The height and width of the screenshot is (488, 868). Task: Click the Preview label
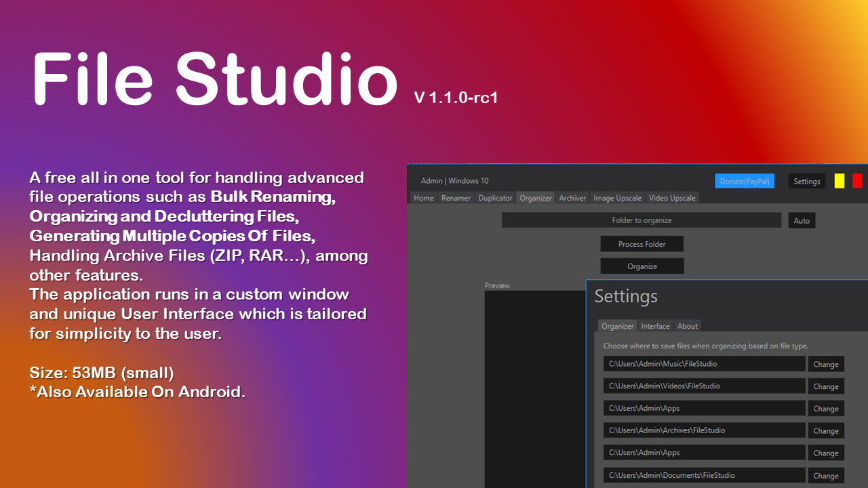(x=497, y=285)
